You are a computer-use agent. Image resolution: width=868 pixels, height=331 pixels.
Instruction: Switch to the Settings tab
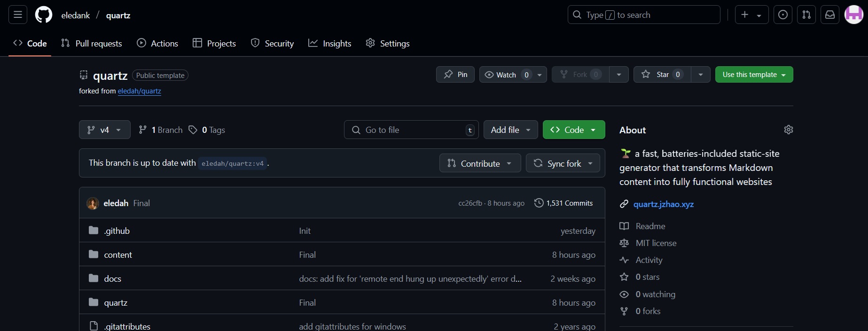[388, 44]
